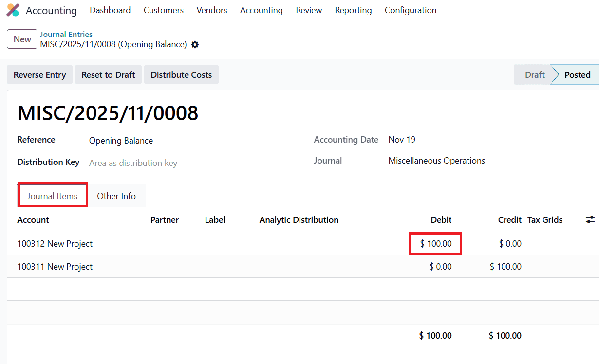Edit the Distribution Key field
Image resolution: width=599 pixels, height=364 pixels.
pos(133,163)
